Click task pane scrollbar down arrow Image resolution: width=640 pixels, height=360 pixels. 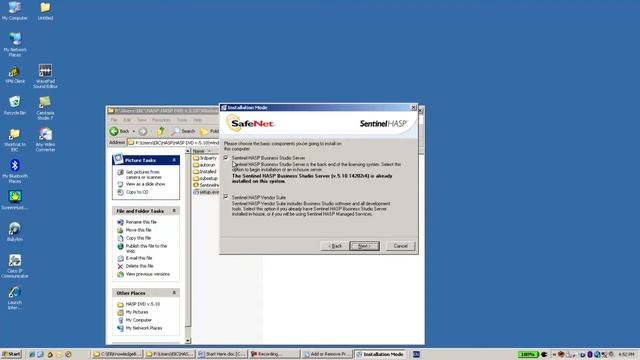[x=188, y=341]
